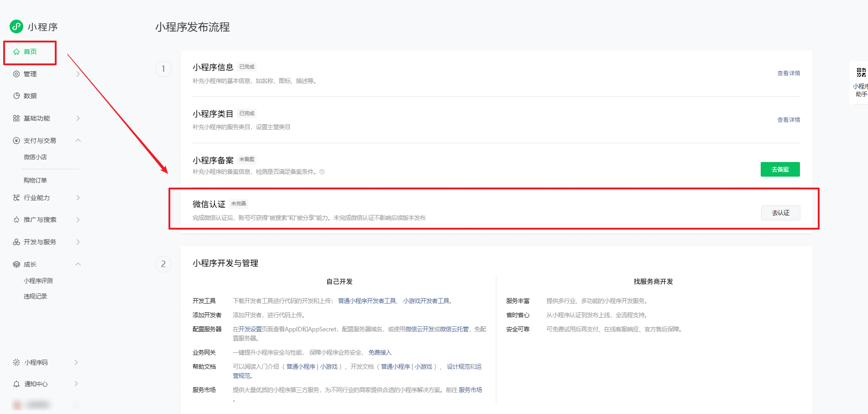Open 违规记录 under 成长
The image size is (868, 414).
tap(35, 296)
